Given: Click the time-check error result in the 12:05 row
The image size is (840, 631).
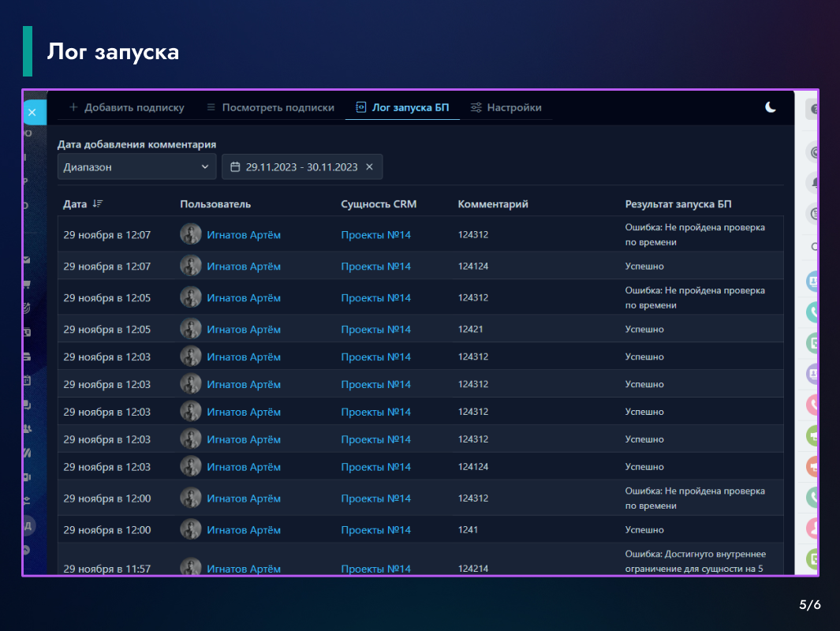Looking at the screenshot, I should pos(695,298).
